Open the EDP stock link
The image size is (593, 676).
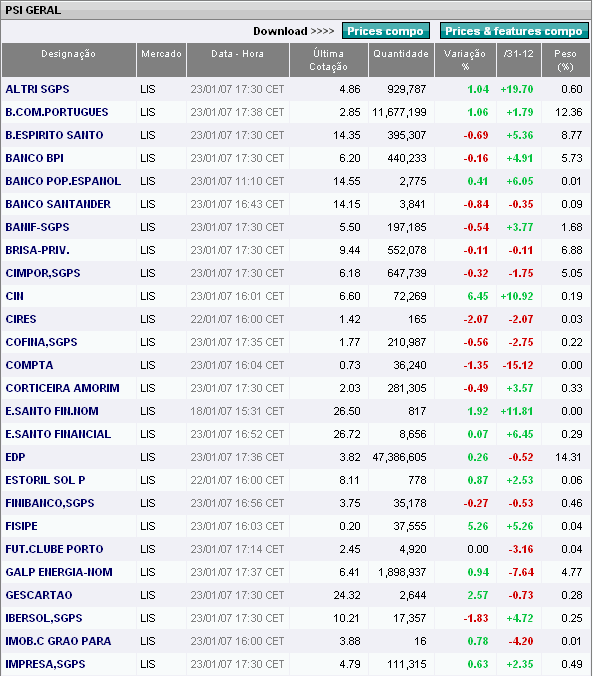click(x=16, y=457)
